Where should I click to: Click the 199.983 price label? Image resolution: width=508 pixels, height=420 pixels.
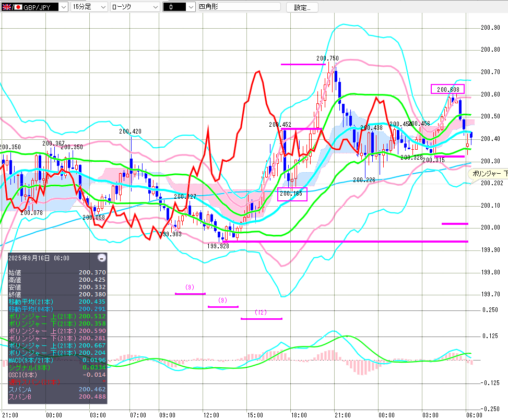pos(171,234)
